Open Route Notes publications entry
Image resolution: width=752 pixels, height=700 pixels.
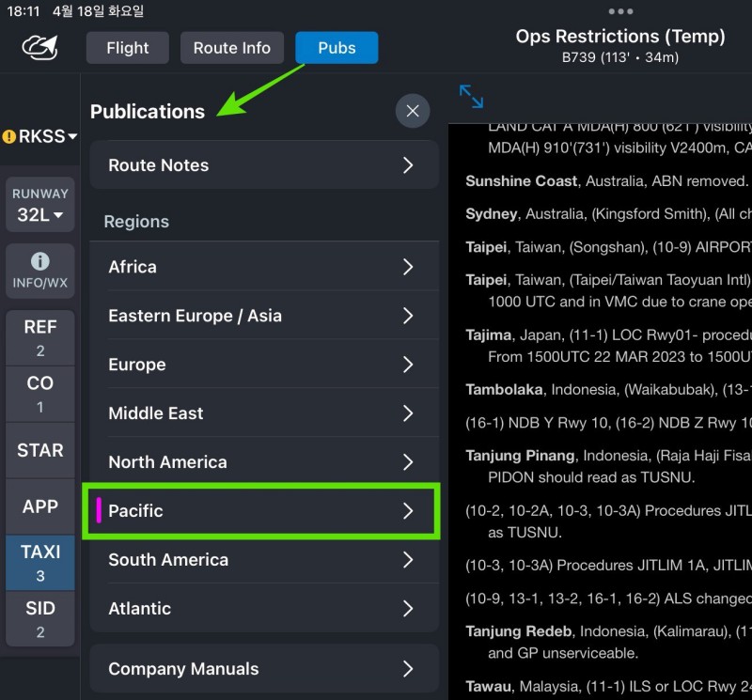coord(263,165)
